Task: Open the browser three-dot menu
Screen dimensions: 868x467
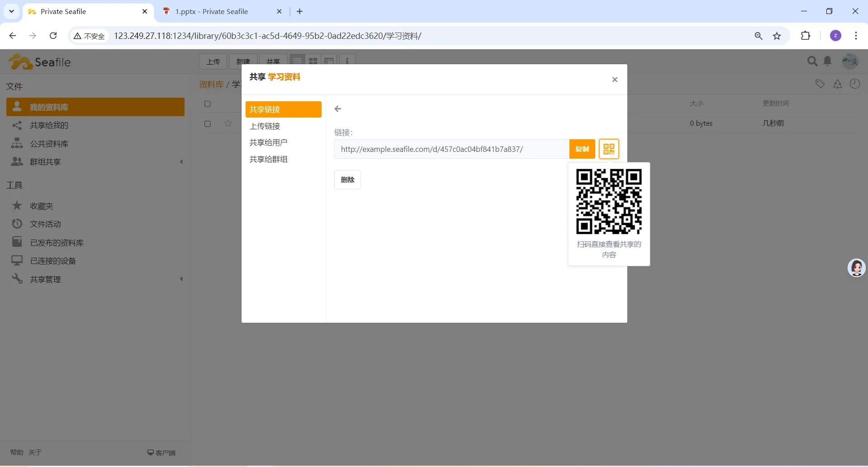Action: (856, 36)
